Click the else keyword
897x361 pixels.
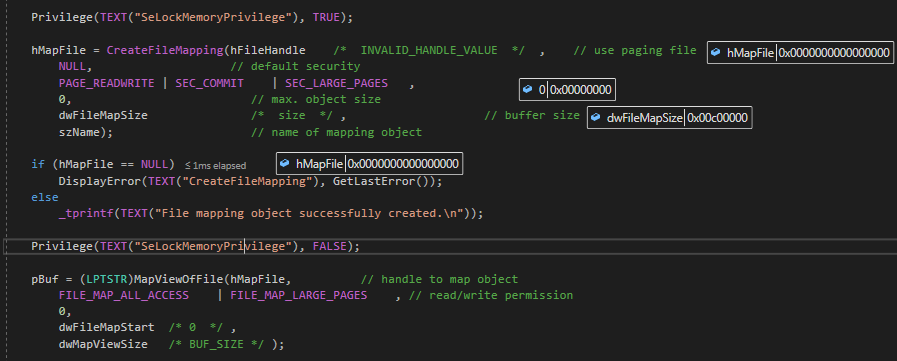coord(45,197)
